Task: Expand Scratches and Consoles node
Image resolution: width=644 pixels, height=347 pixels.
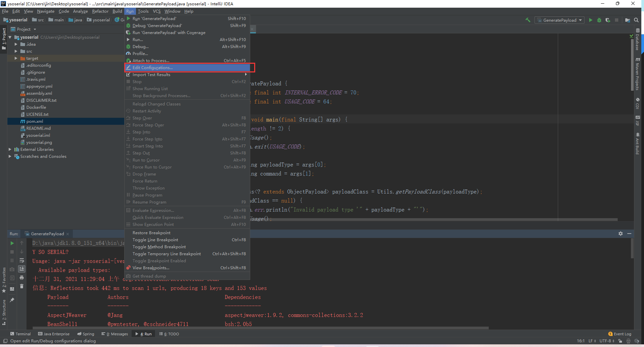Action: point(10,156)
